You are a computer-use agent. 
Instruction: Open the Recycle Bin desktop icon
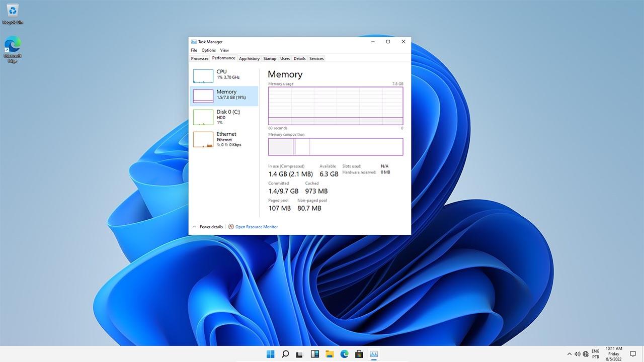pyautogui.click(x=13, y=14)
